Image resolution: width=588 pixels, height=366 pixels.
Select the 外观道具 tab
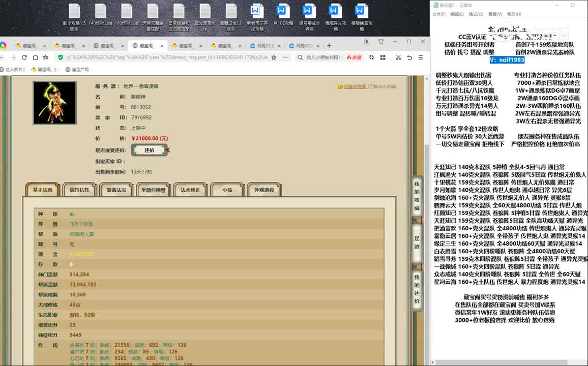[264, 190]
